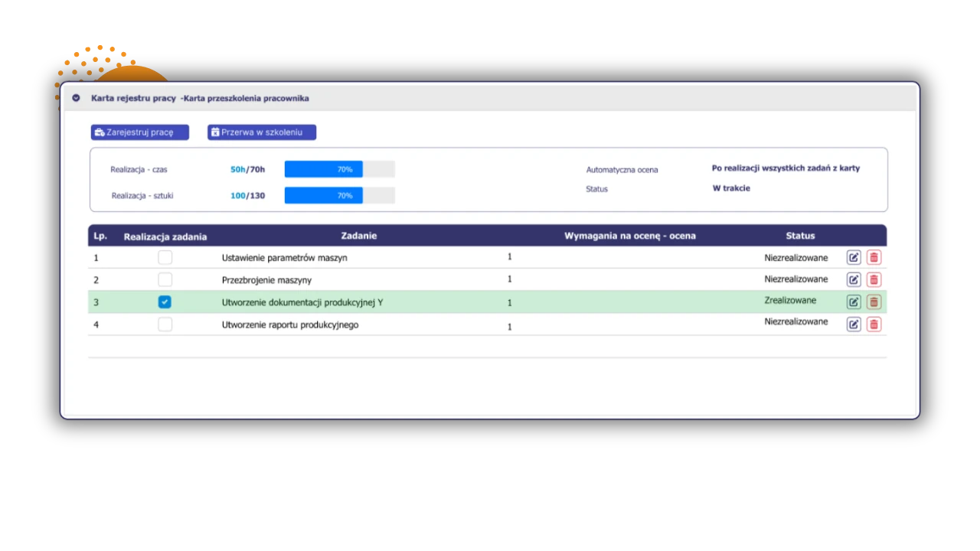
Task: Delete the Przezbrojenie maszyny task row
Action: [x=874, y=279]
